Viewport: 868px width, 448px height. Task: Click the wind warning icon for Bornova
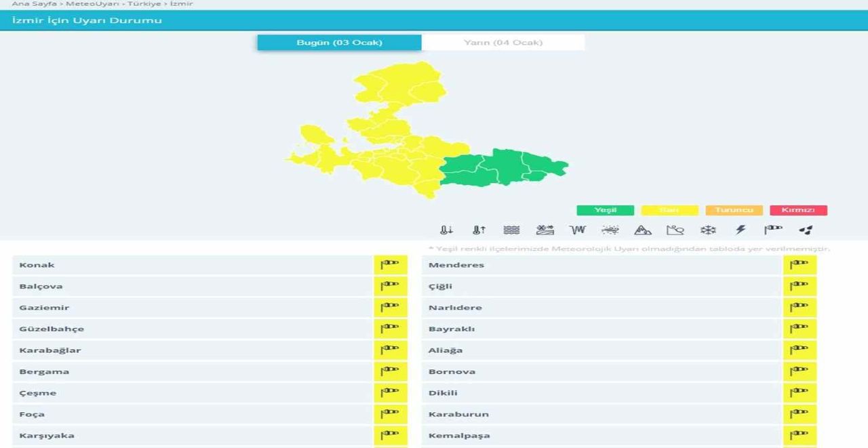pos(800,371)
